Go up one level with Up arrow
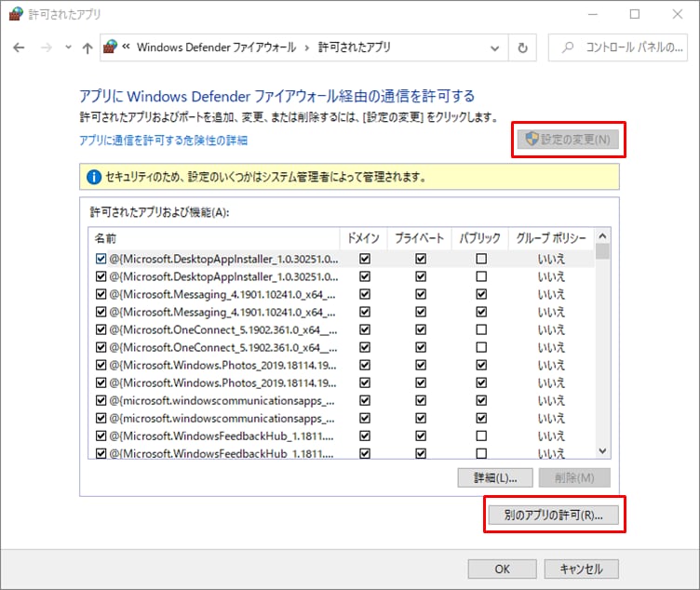Image resolution: width=700 pixels, height=590 pixels. (x=87, y=47)
